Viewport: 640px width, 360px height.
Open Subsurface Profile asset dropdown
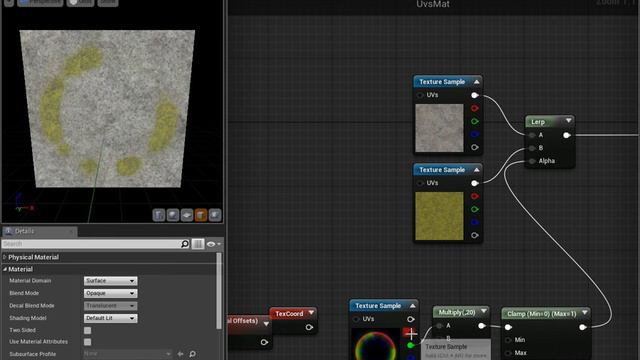[127, 354]
